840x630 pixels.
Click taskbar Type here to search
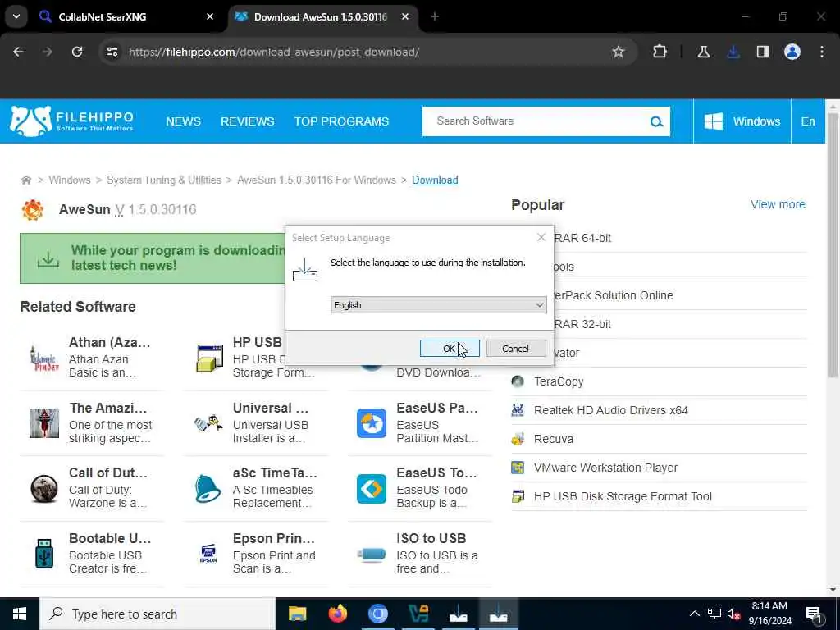157,614
